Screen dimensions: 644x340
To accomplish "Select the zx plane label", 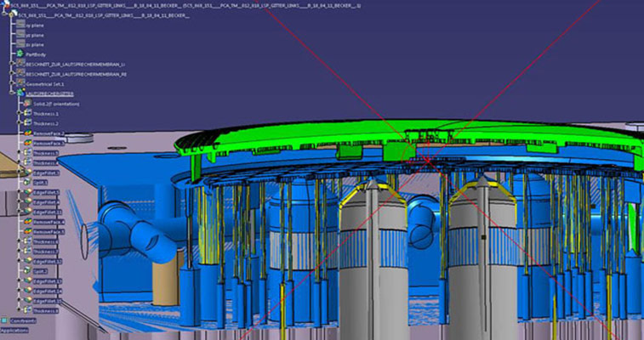I will 35,45.
